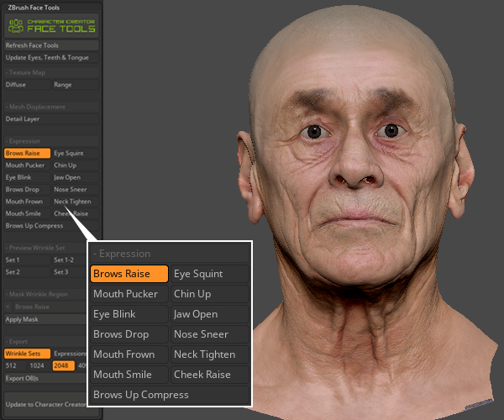504x420 pixels.
Task: Preview wrinkle Set 1-2
Action: [70, 260]
